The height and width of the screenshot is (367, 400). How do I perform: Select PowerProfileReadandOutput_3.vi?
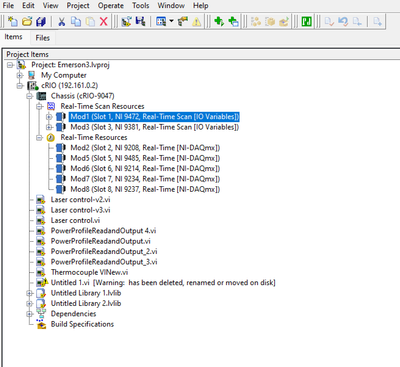coord(104,262)
